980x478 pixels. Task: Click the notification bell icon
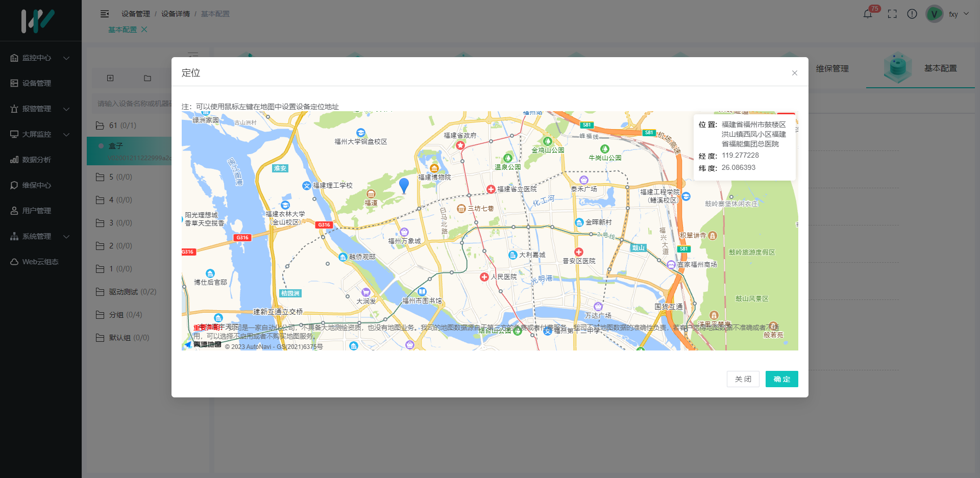point(867,14)
